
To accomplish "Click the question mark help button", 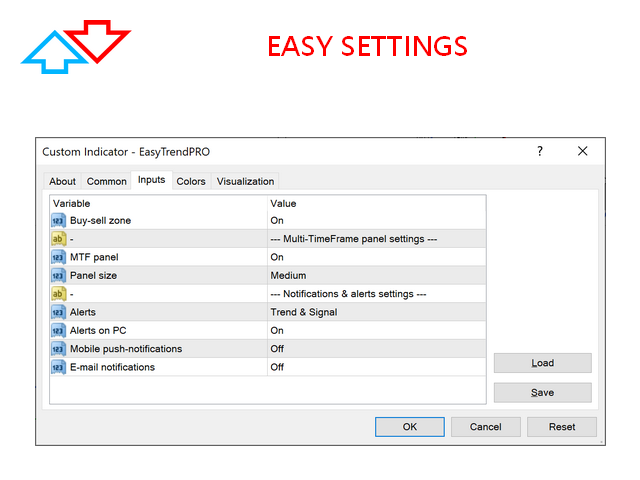I will pos(540,151).
